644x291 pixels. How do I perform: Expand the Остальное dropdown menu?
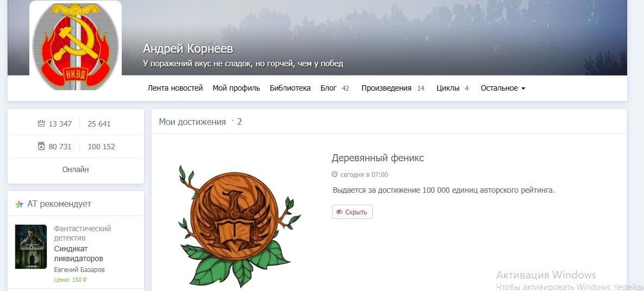point(503,88)
